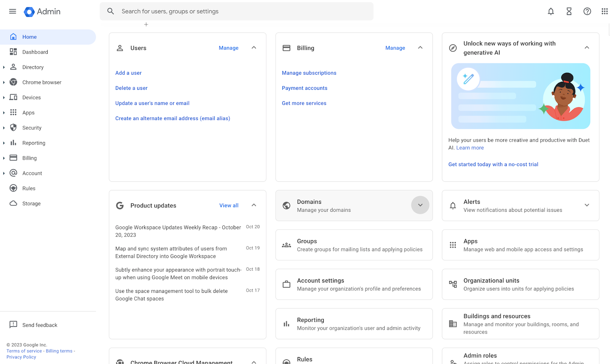Click the Send feedback icon
Image resolution: width=610 pixels, height=364 pixels.
point(13,325)
